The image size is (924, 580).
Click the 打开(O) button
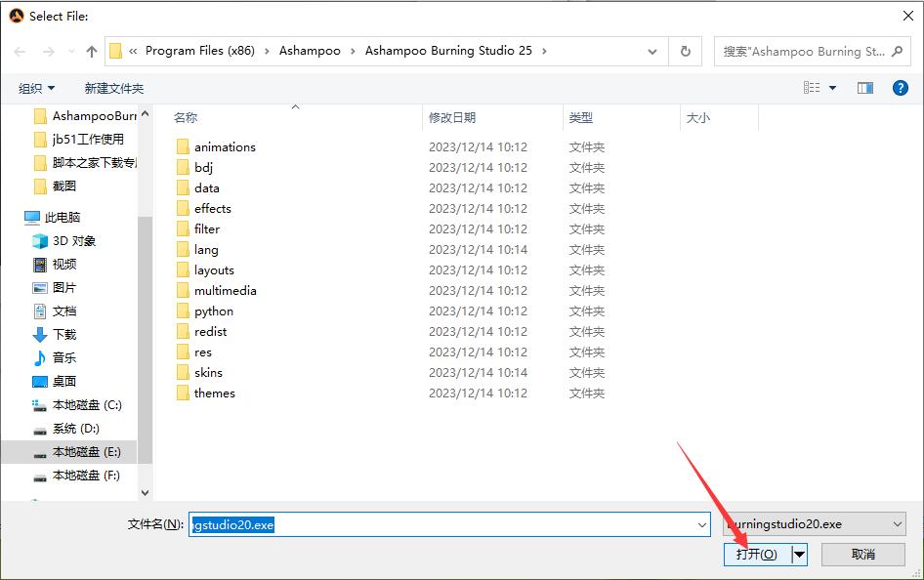(757, 554)
